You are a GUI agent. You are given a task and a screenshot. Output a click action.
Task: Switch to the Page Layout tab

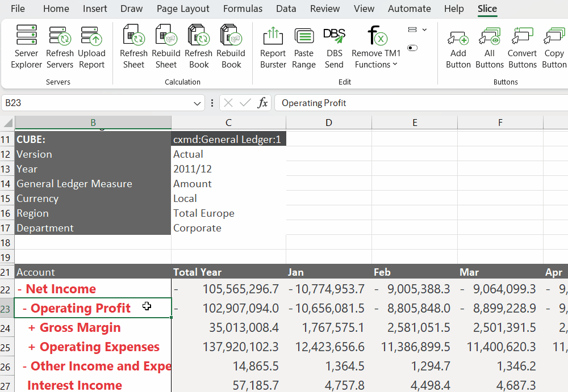tap(183, 9)
